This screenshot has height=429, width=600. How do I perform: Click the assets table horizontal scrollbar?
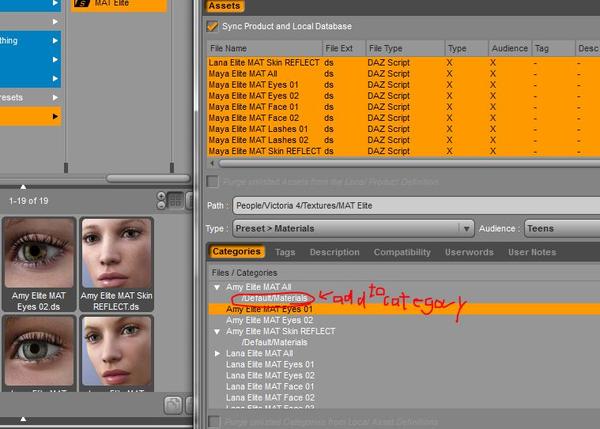[409, 164]
